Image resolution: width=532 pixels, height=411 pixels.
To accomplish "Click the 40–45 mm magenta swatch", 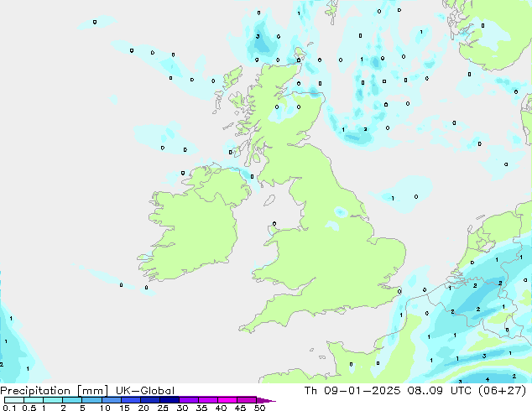I will tap(227, 400).
